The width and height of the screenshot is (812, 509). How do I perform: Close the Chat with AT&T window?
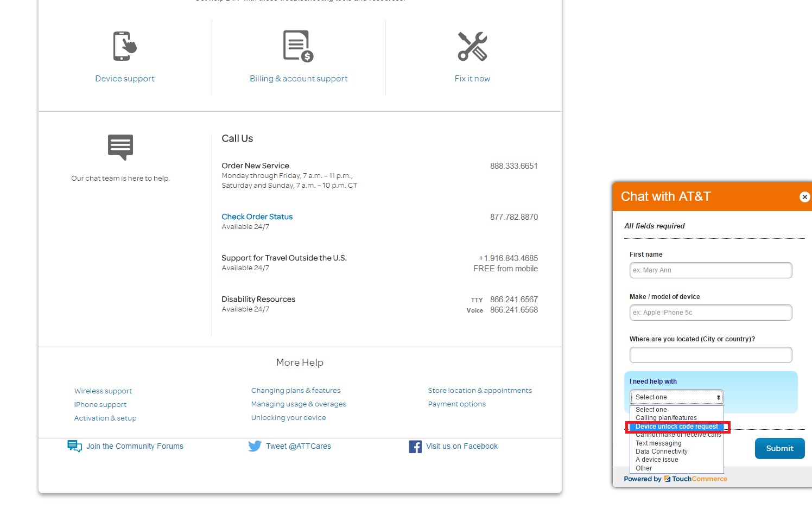click(x=804, y=197)
